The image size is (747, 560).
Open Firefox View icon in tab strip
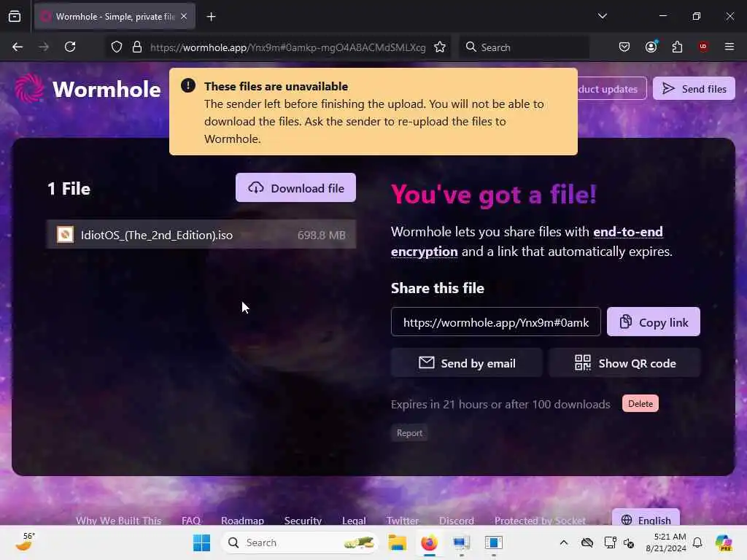coord(15,17)
